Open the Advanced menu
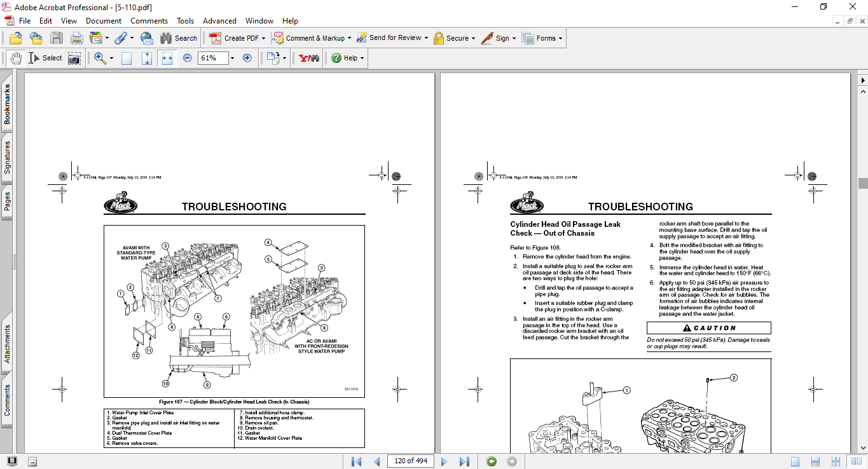Image resolution: width=868 pixels, height=469 pixels. (x=220, y=21)
